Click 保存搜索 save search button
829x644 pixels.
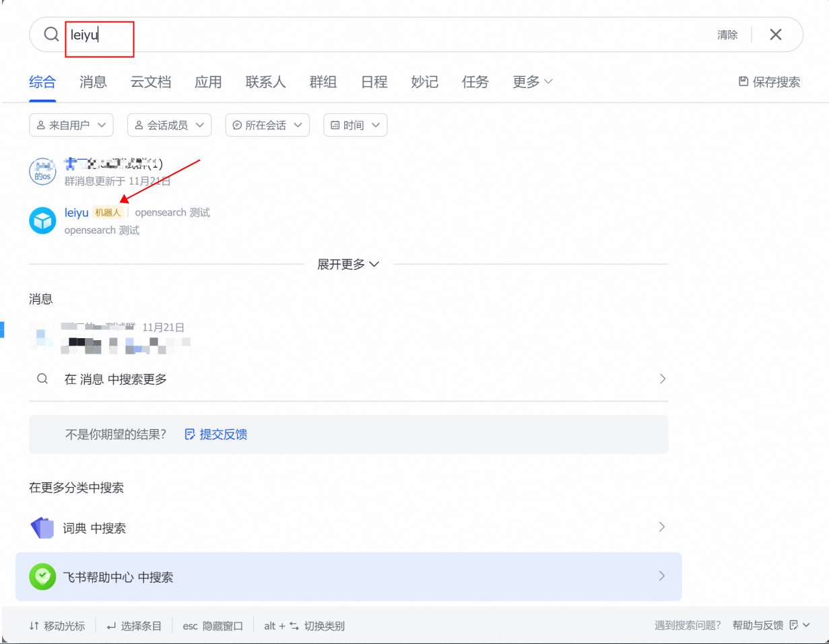pos(770,82)
